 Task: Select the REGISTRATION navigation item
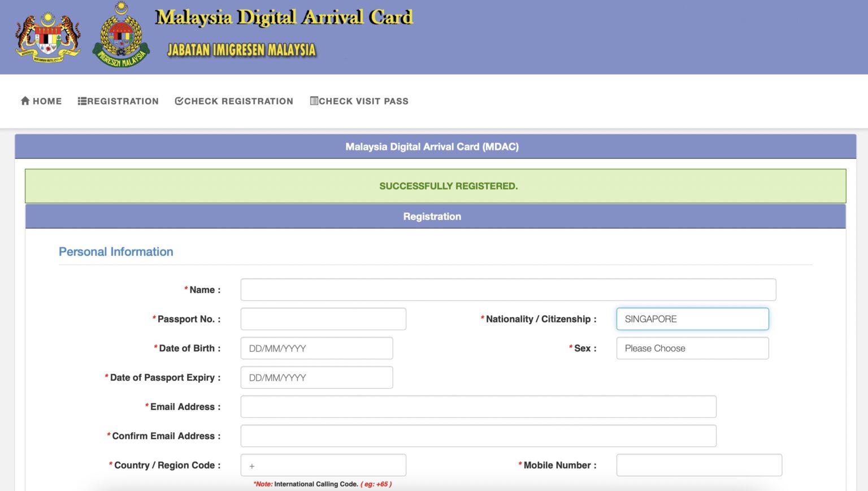pos(123,100)
